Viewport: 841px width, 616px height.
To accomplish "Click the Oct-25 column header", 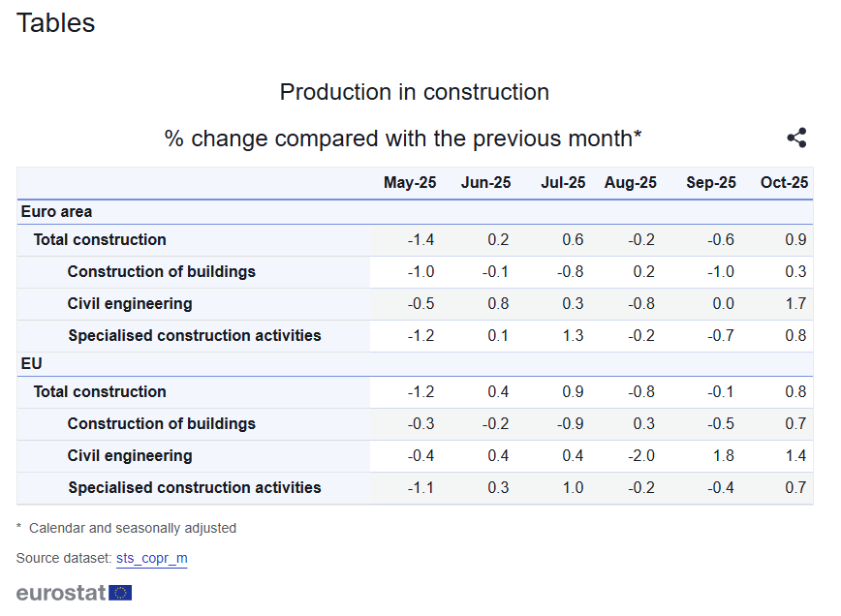I will (784, 182).
